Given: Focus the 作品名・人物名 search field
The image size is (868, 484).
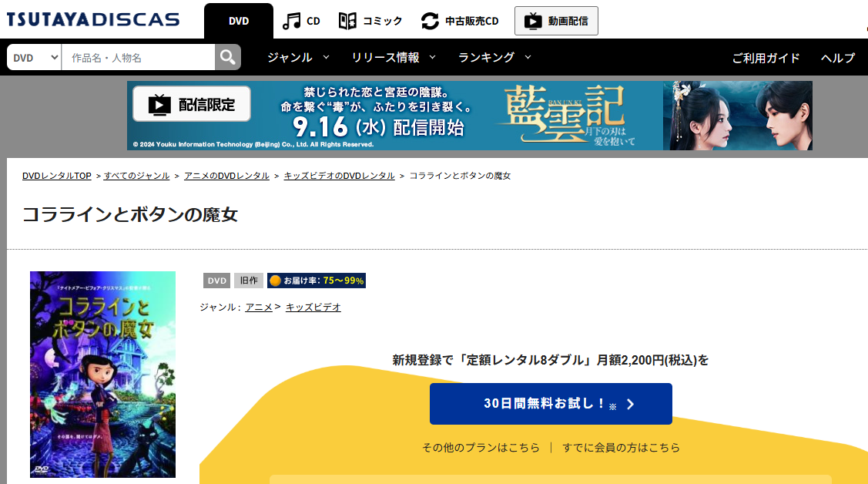Looking at the screenshot, I should coord(138,57).
